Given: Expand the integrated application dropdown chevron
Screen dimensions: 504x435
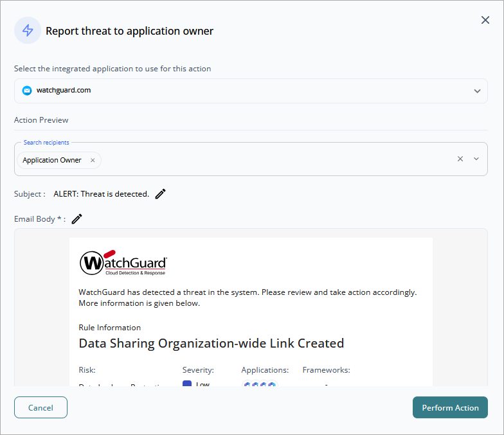Looking at the screenshot, I should point(477,91).
